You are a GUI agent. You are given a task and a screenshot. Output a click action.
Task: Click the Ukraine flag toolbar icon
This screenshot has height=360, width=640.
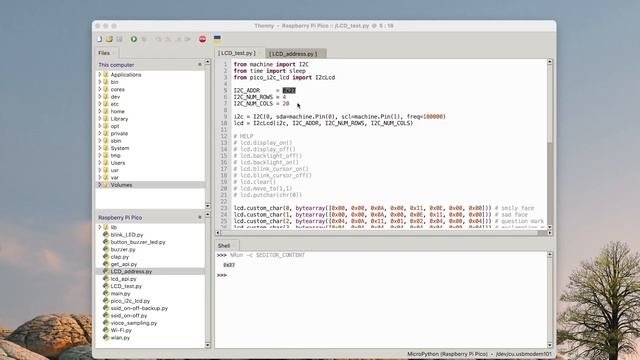click(x=217, y=39)
